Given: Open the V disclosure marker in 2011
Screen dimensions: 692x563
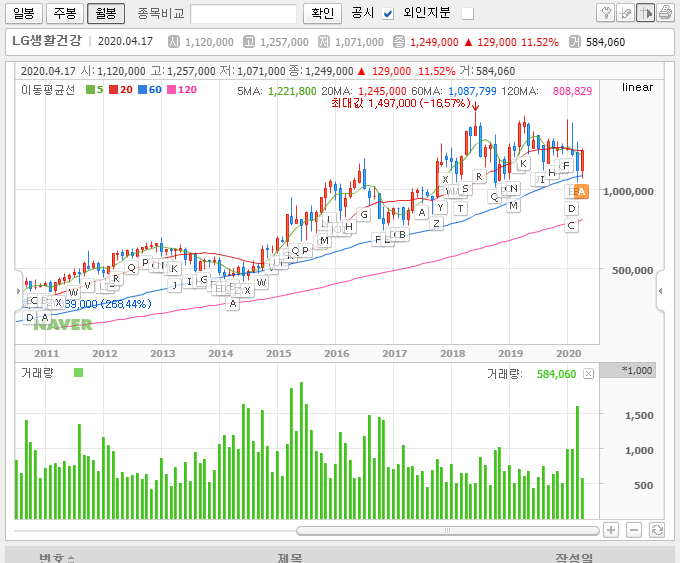Looking at the screenshot, I should point(87,286).
